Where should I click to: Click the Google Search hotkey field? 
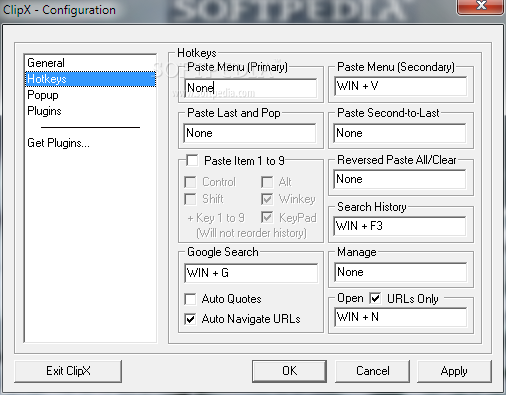coord(251,273)
